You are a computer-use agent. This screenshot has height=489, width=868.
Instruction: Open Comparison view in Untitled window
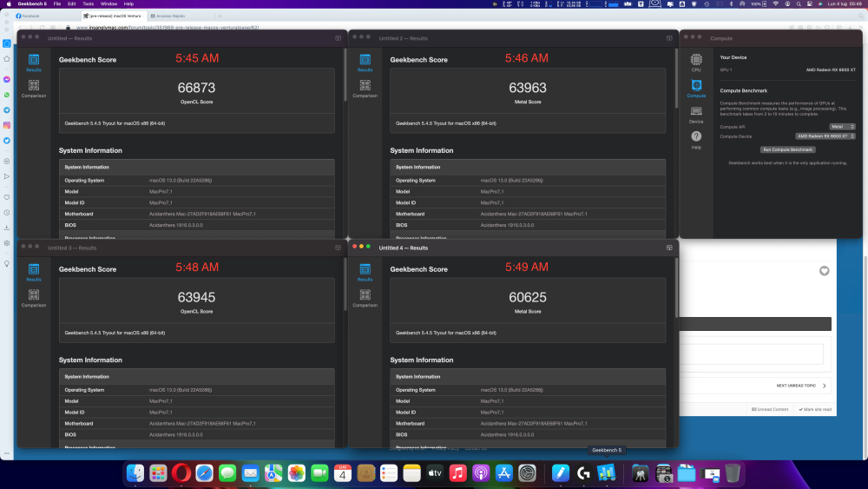34,89
